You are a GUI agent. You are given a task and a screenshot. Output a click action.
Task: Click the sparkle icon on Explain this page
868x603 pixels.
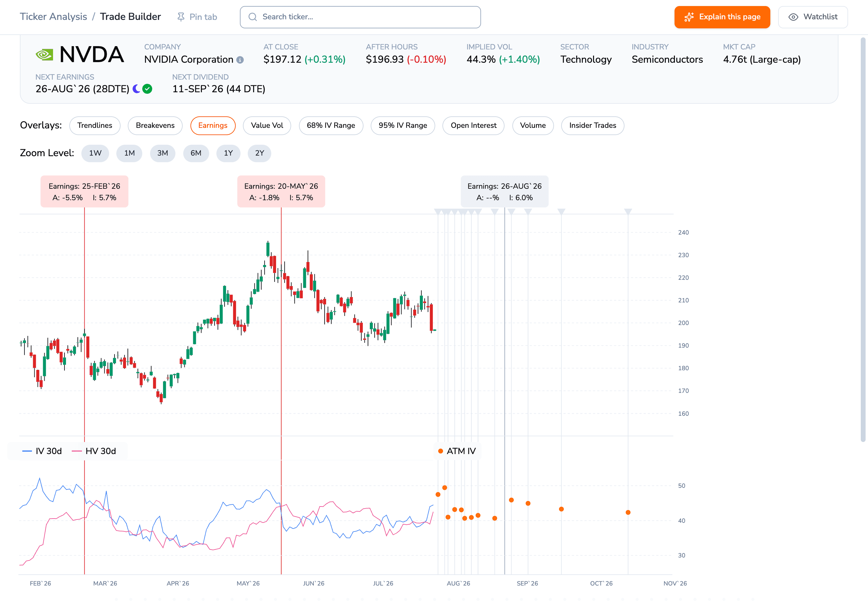tap(689, 17)
